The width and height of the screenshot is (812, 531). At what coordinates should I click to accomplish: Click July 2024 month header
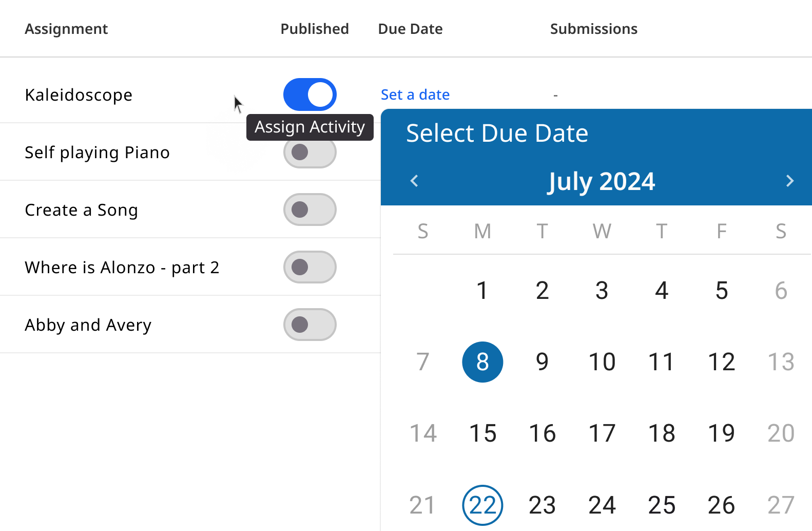(602, 181)
